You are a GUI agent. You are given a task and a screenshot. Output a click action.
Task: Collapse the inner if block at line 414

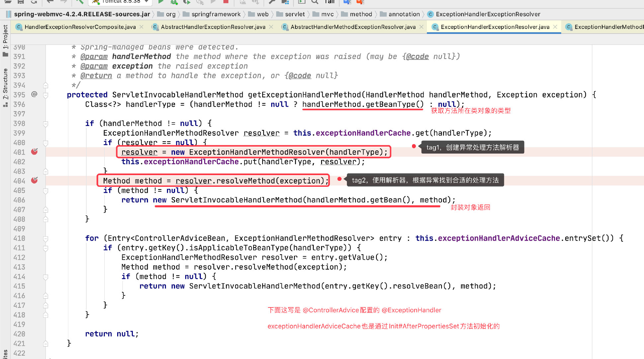46,277
